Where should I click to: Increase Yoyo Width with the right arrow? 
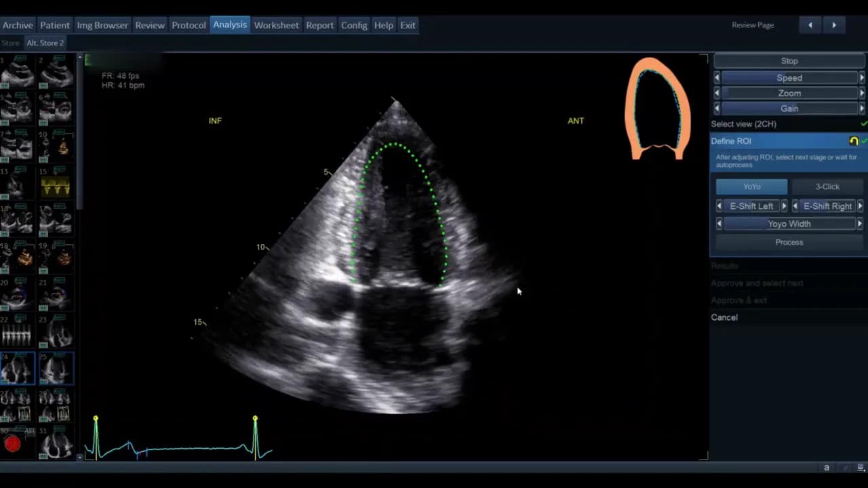click(860, 224)
